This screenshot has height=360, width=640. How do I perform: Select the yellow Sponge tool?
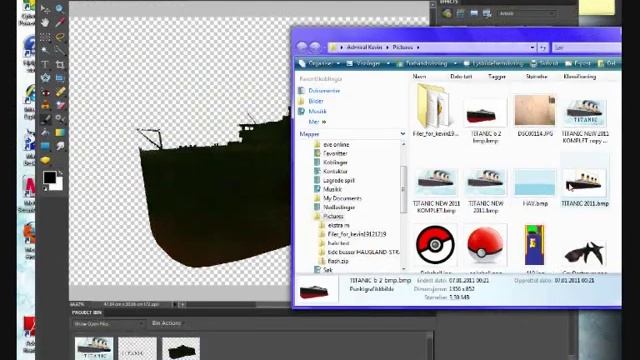coord(45,160)
